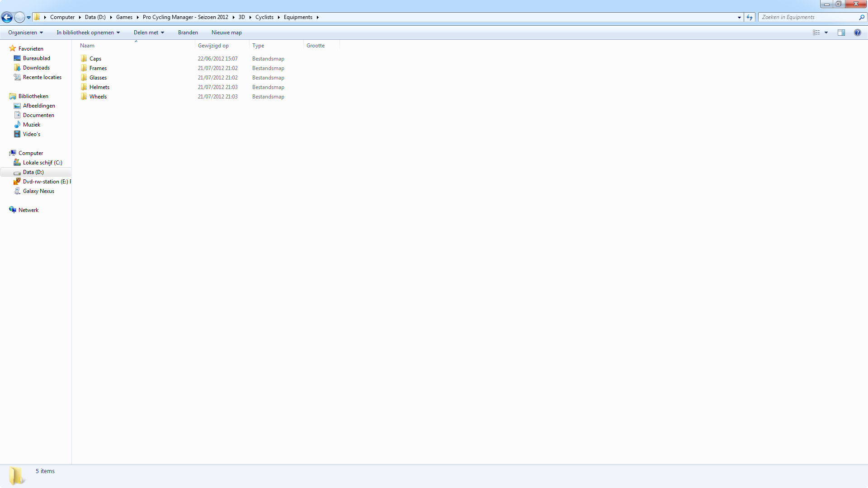Sort by Gewijzigd op column header
The height and width of the screenshot is (488, 868).
tap(213, 46)
